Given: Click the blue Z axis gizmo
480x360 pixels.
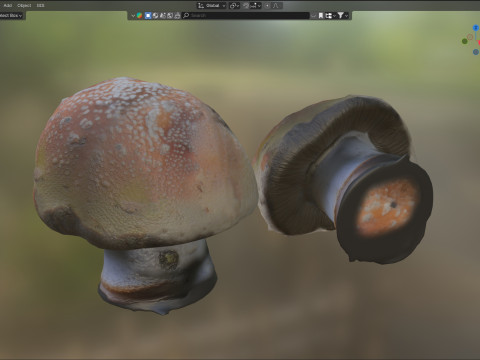Looking at the screenshot, I should (476, 28).
